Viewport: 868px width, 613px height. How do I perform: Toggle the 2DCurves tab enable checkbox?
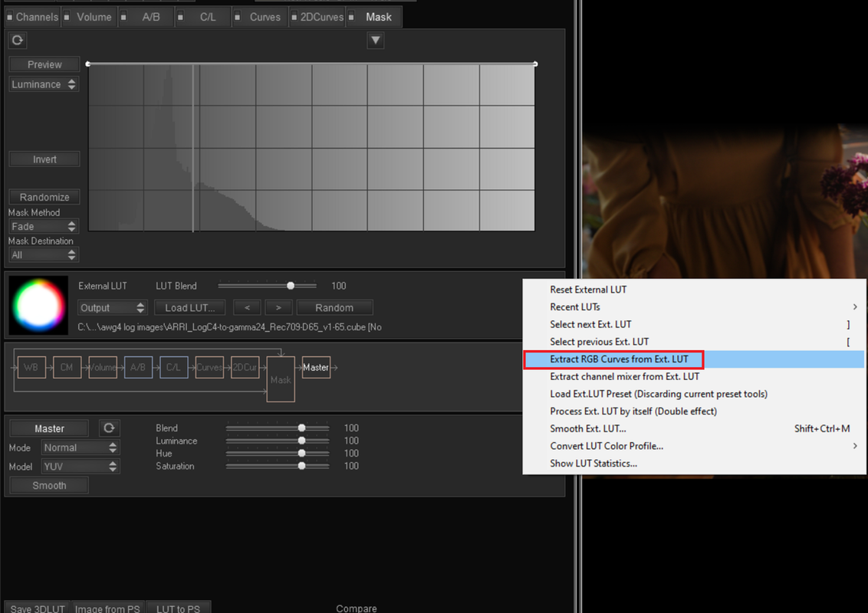click(294, 17)
